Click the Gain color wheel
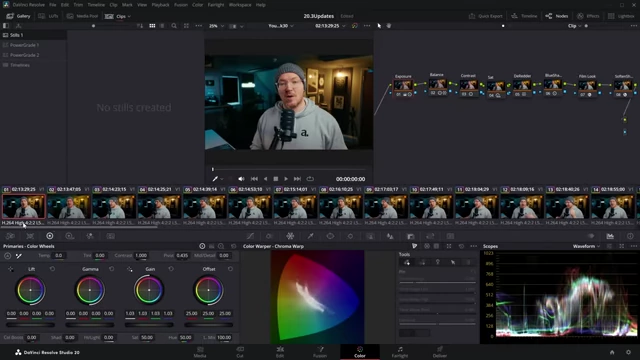 tap(149, 290)
